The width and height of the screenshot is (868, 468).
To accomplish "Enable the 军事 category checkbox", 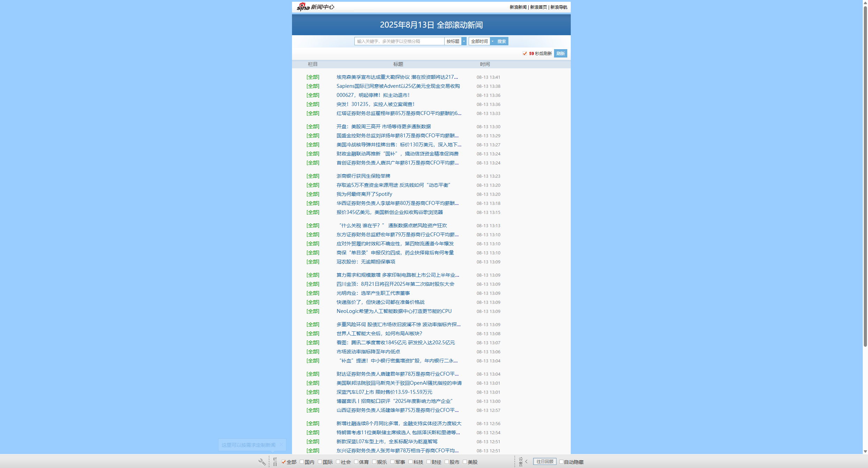I will tap(392, 462).
